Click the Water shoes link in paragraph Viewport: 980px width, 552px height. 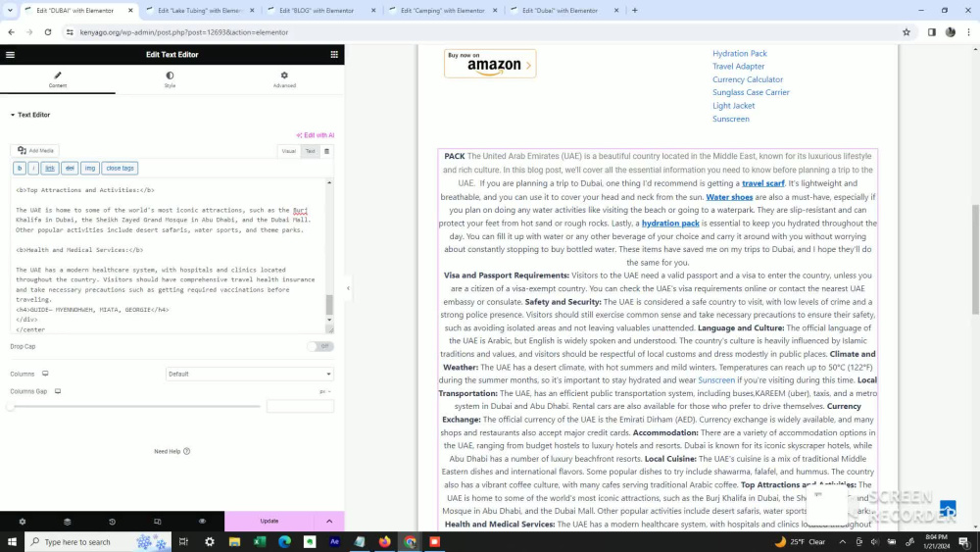pos(729,197)
